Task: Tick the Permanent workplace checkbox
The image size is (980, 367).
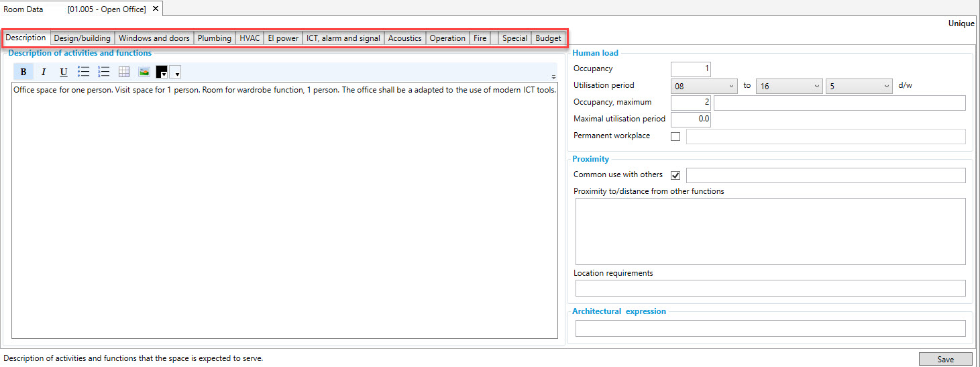Action: point(675,137)
